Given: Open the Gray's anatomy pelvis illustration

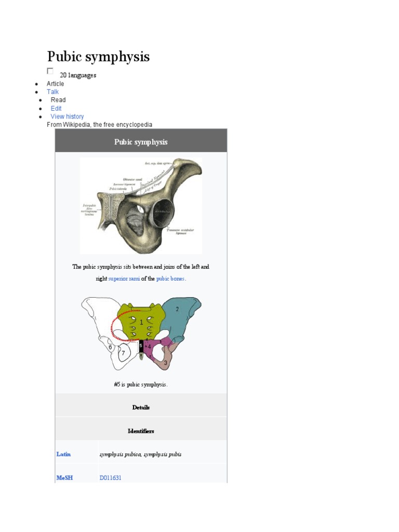Looking at the screenshot, I should click(141, 206).
